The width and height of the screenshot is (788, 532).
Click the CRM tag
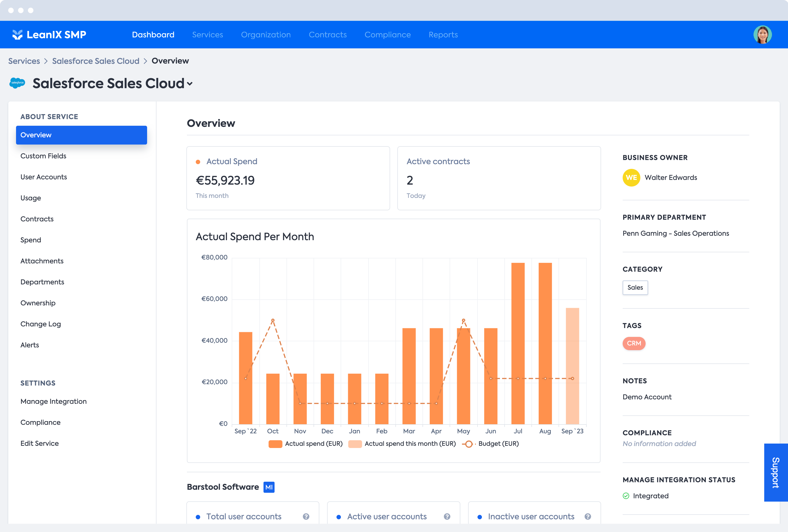tap(634, 344)
